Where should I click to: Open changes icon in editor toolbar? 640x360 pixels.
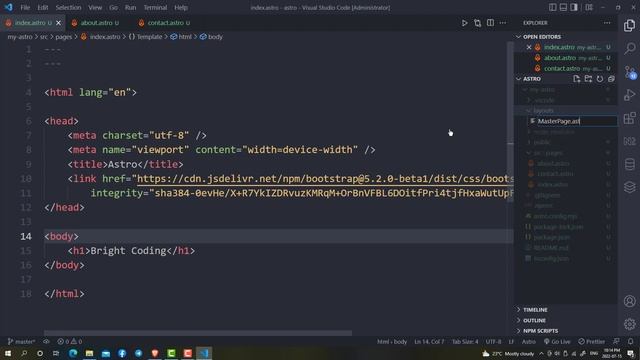point(477,23)
